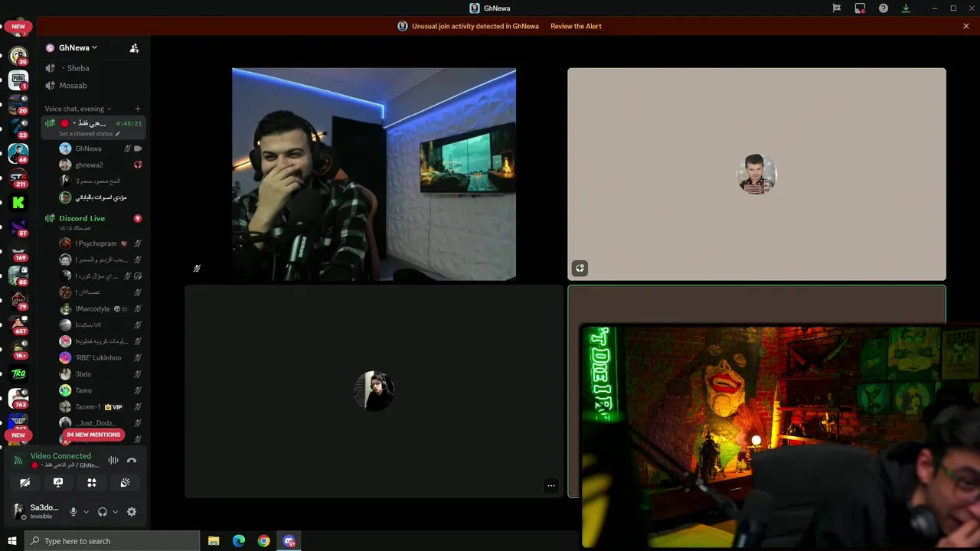Open File Explorer from the taskbar
The width and height of the screenshot is (980, 551).
[x=214, y=541]
